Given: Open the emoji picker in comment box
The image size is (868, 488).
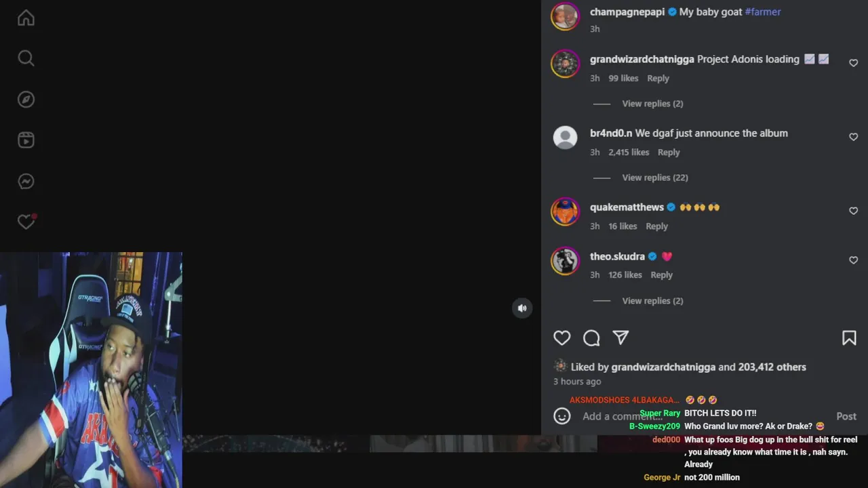Looking at the screenshot, I should [x=562, y=416].
